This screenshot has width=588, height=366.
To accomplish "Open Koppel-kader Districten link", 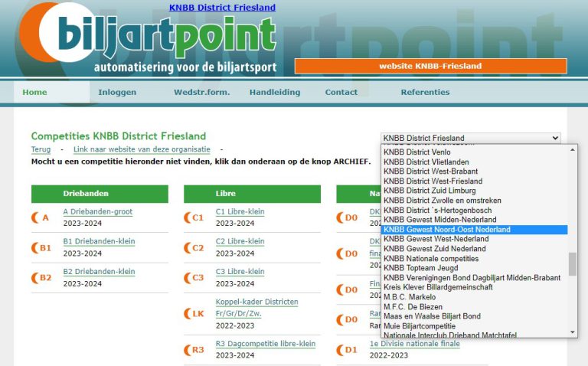I will tap(257, 308).
